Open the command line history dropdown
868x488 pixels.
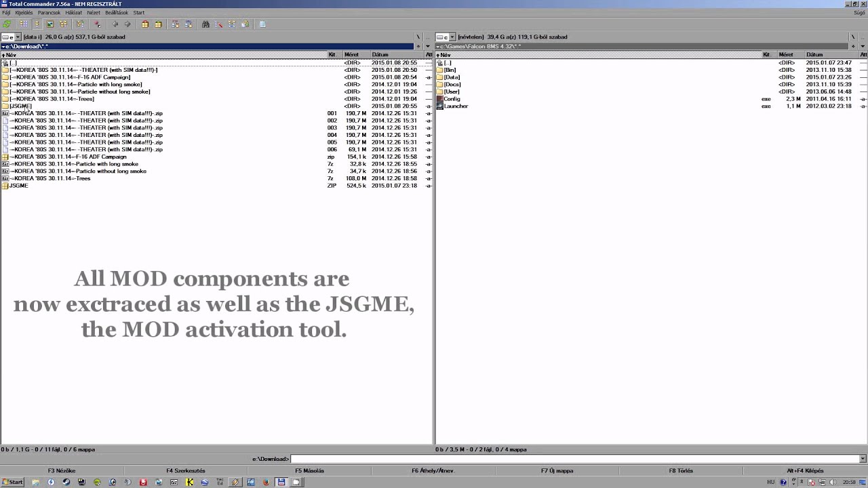click(x=863, y=459)
